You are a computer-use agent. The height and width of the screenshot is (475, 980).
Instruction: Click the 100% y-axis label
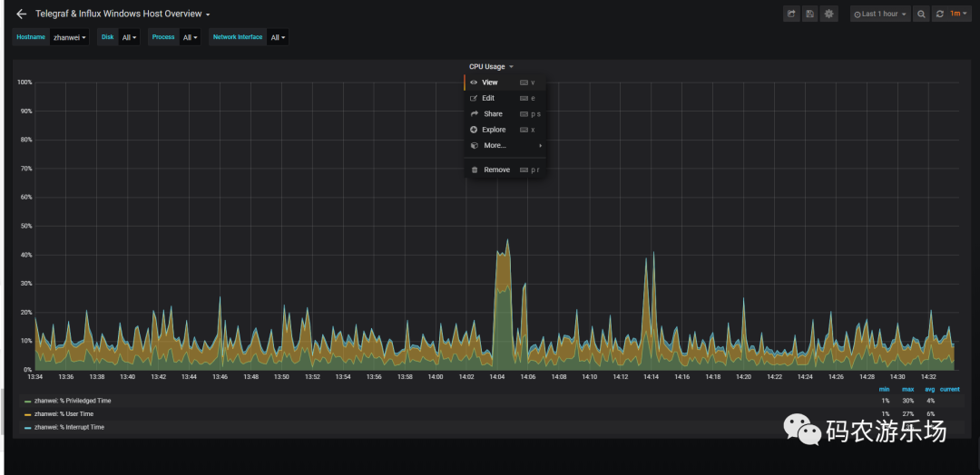24,82
